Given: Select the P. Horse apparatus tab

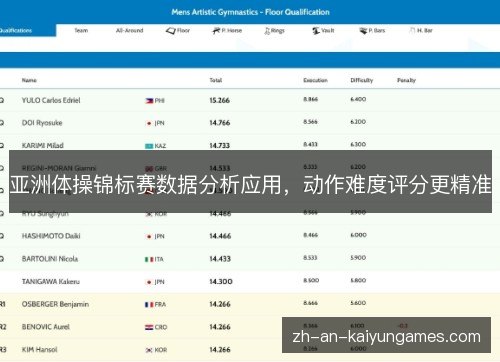Looking at the screenshot, I should click(227, 31).
